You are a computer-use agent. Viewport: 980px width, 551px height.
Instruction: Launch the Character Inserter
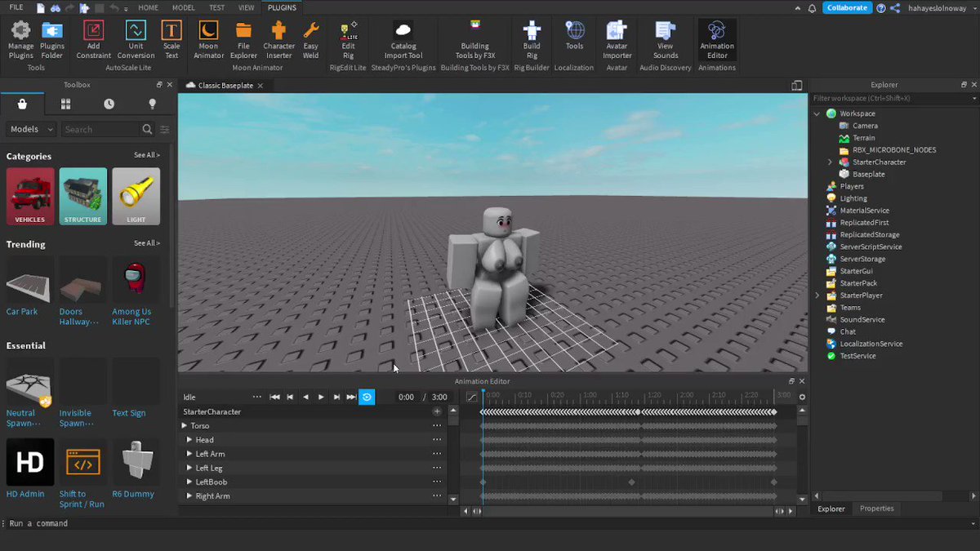278,39
